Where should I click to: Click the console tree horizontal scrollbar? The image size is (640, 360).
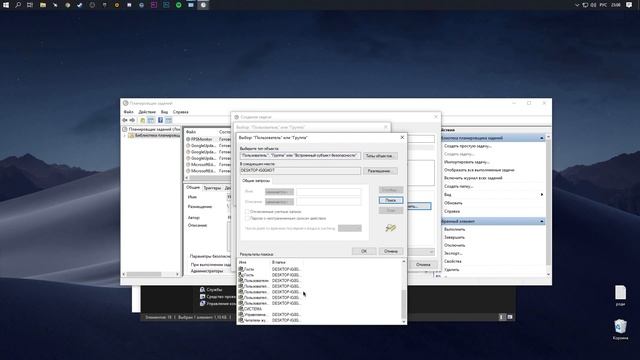(151, 274)
